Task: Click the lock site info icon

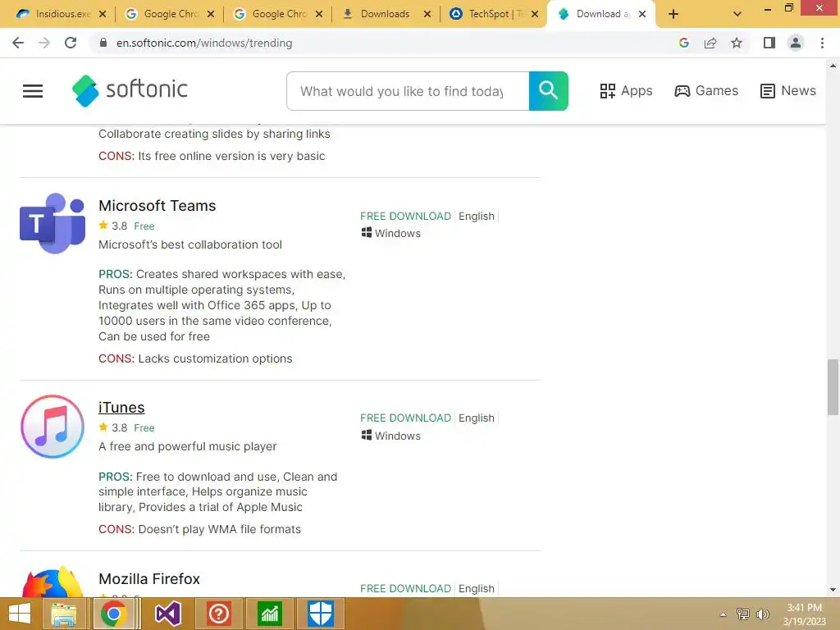Action: 103,43
